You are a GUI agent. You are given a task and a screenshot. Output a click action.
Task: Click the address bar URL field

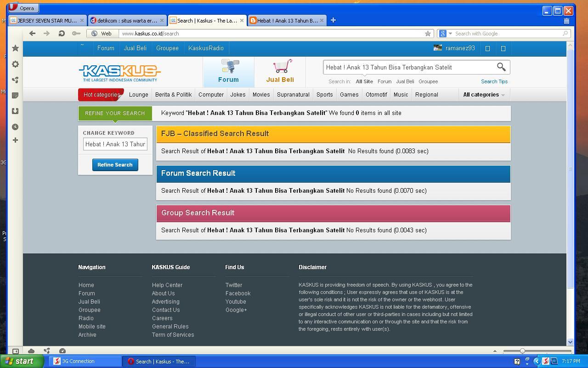click(x=271, y=33)
